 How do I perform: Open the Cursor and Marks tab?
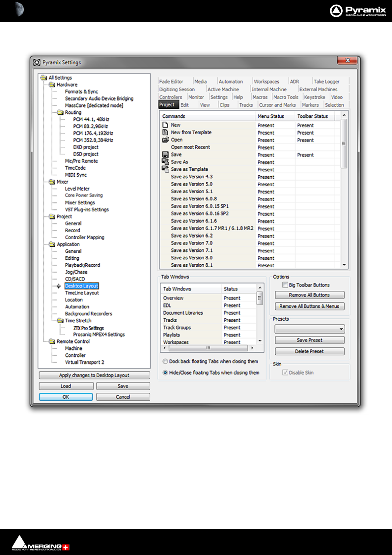pos(277,105)
